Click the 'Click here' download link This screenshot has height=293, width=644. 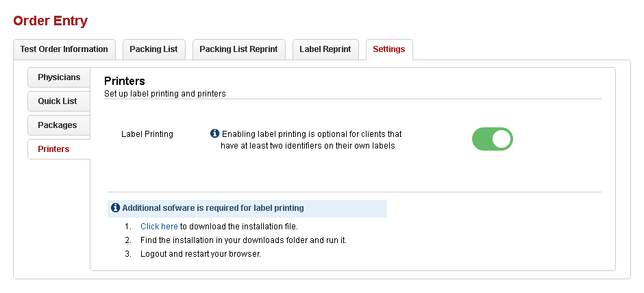click(x=159, y=226)
